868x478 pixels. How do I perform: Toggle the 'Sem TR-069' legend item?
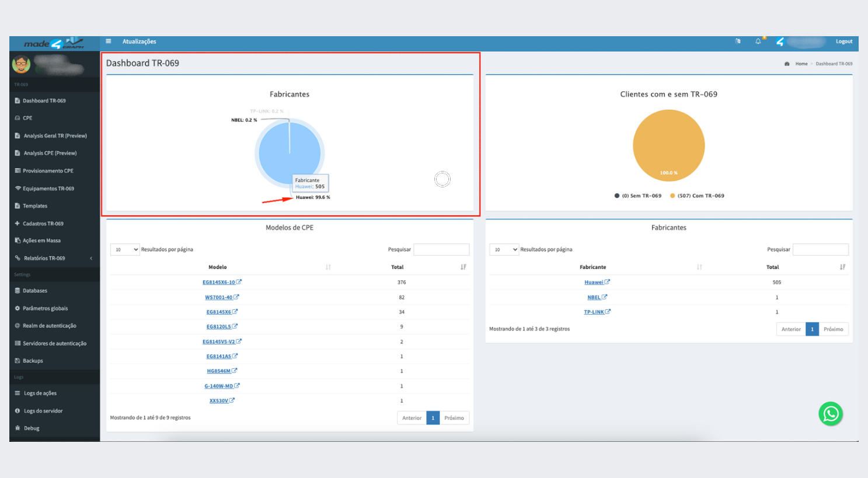tap(637, 196)
